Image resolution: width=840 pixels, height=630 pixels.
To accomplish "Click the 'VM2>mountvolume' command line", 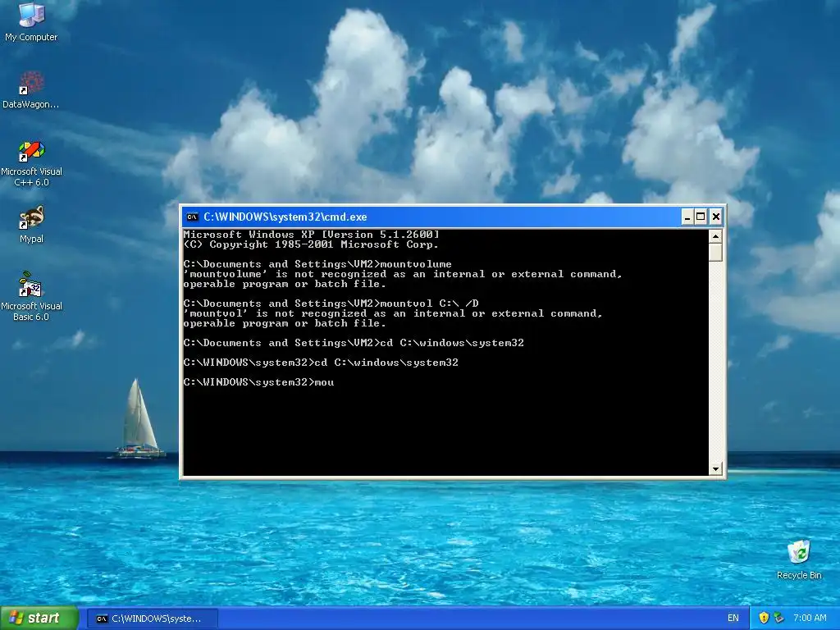I will pos(317,264).
